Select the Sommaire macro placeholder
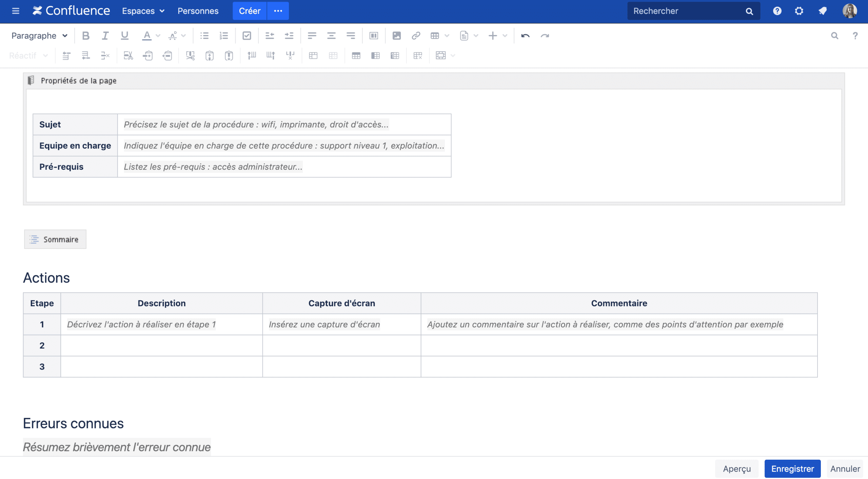Screen dimensions: 868x479 pyautogui.click(x=55, y=239)
